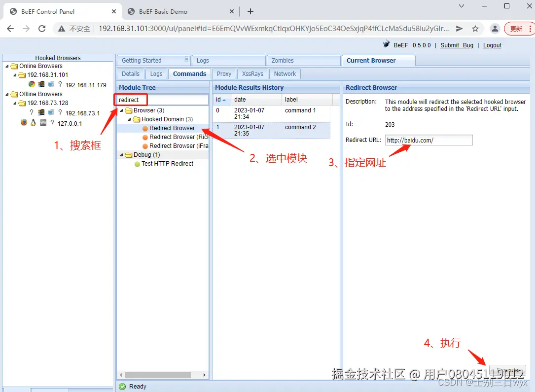Open the browser profile avatar
This screenshot has height=392, width=535.
click(495, 29)
